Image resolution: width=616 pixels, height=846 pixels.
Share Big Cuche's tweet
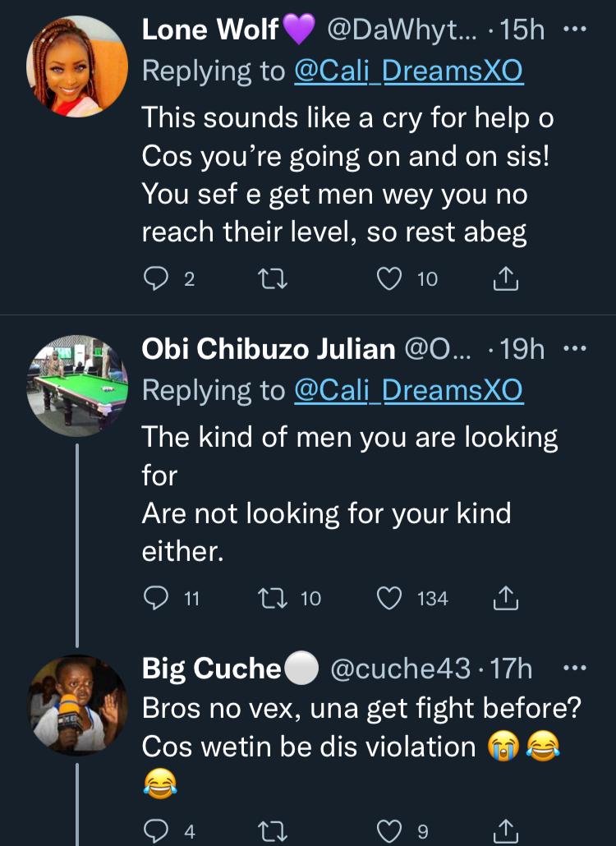pyautogui.click(x=506, y=831)
